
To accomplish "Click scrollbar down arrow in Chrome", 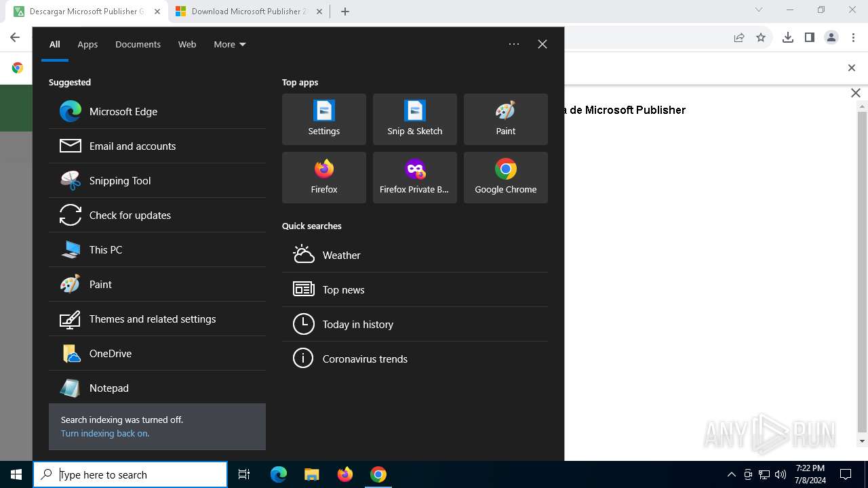I will click(x=863, y=441).
